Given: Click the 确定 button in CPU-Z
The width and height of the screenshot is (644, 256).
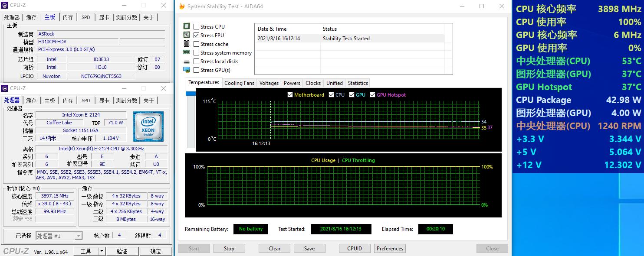Looking at the screenshot, I should point(155,251).
